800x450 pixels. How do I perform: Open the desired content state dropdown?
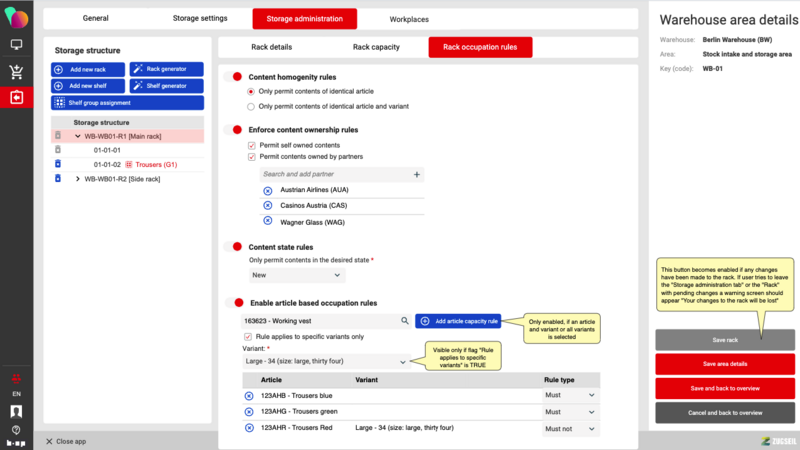tap(296, 275)
